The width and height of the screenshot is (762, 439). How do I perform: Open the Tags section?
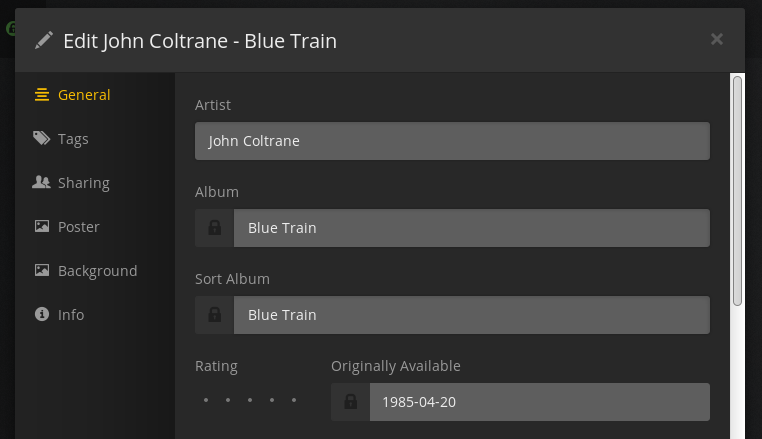[73, 139]
